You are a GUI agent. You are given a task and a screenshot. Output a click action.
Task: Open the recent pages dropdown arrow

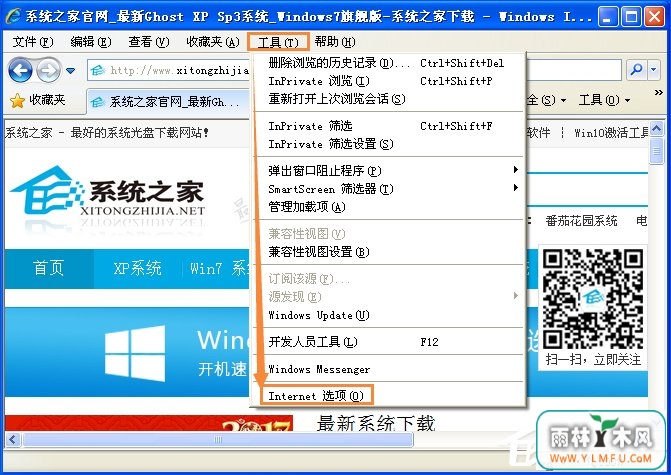coord(71,70)
